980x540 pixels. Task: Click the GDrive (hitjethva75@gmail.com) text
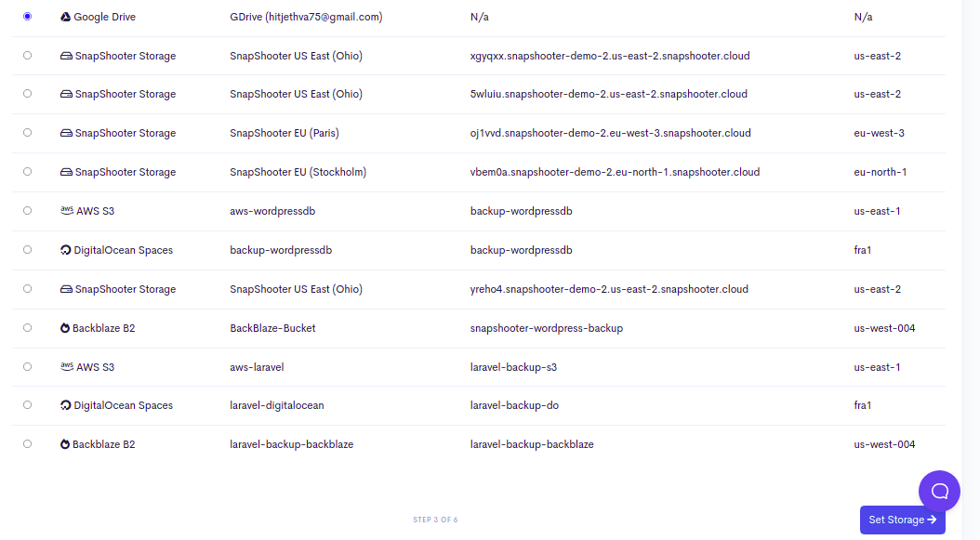click(x=306, y=17)
